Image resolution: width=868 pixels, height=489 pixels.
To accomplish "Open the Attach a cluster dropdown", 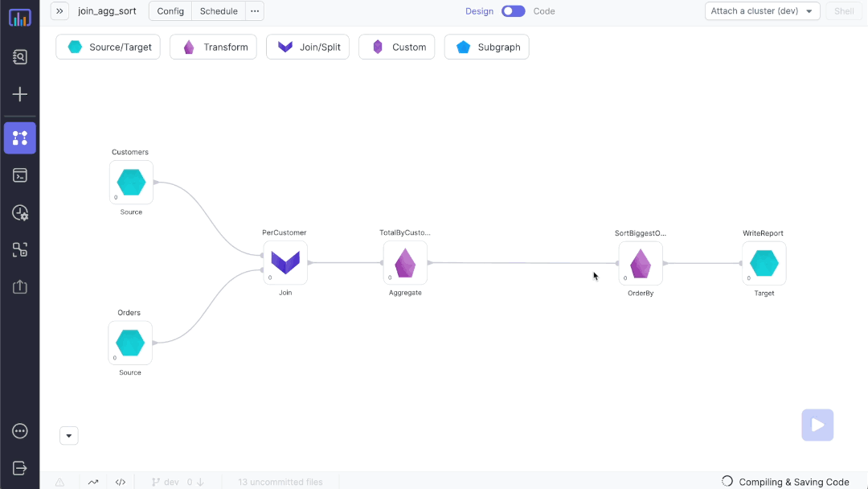I will 762,11.
